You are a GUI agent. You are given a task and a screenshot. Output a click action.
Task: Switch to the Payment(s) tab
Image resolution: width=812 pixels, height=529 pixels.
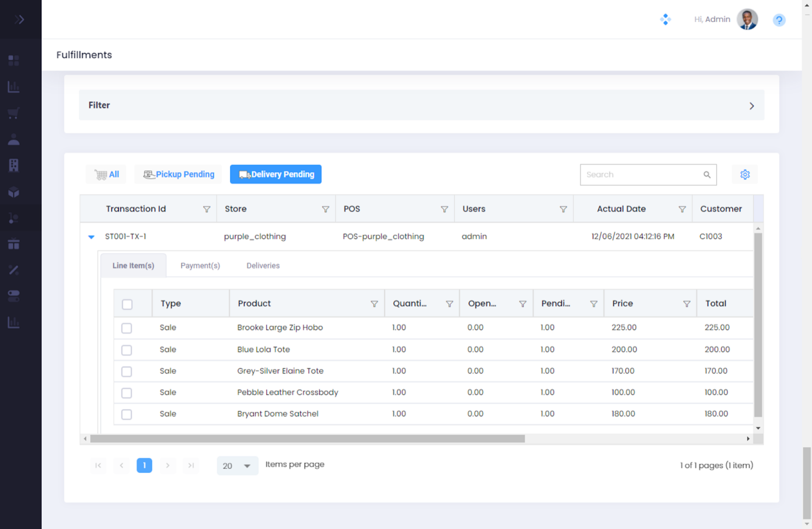[200, 266]
